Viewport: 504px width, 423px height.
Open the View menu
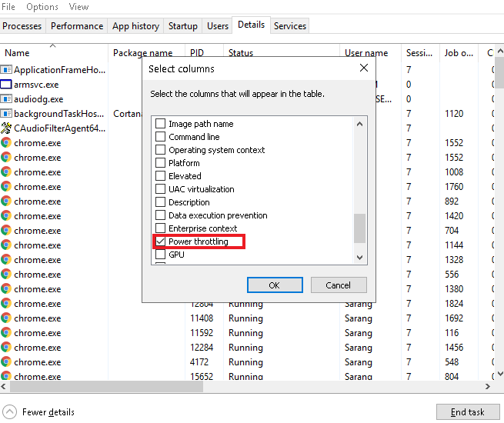78,7
